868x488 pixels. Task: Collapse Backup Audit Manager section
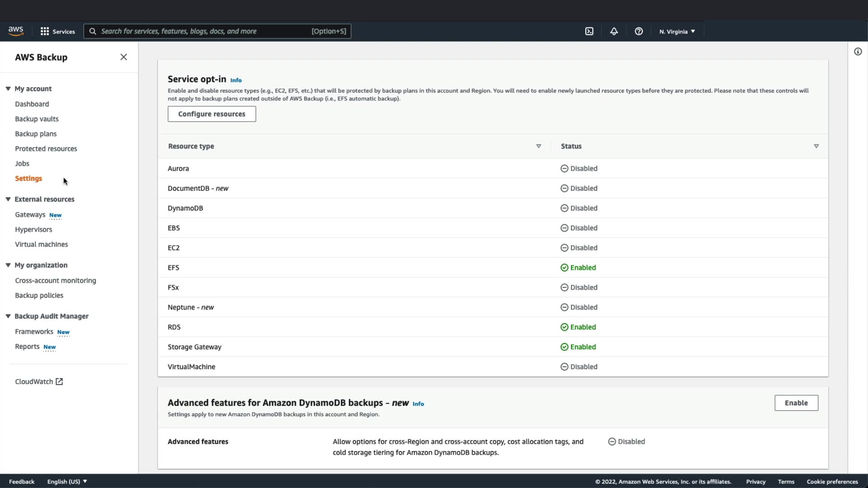tap(8, 316)
